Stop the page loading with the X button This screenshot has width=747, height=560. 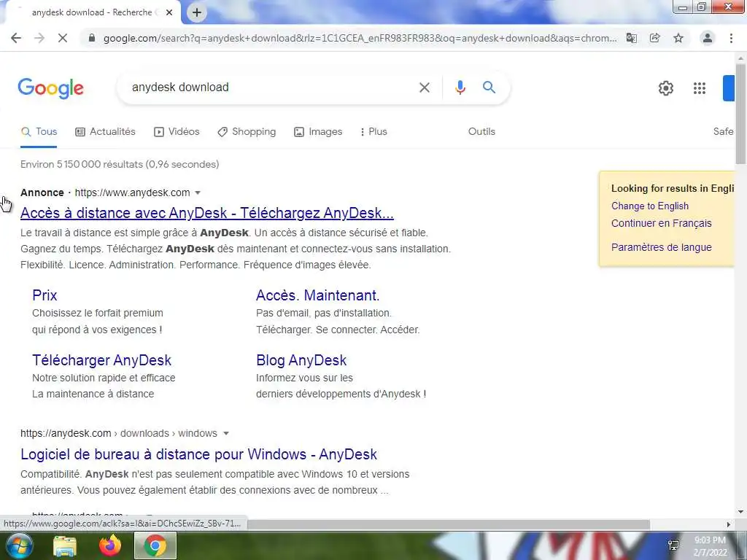tap(63, 38)
